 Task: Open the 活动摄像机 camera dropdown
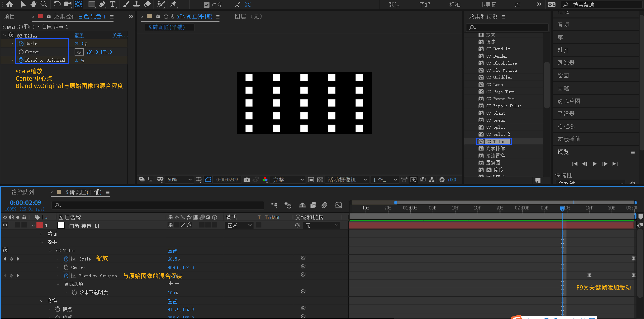(347, 180)
